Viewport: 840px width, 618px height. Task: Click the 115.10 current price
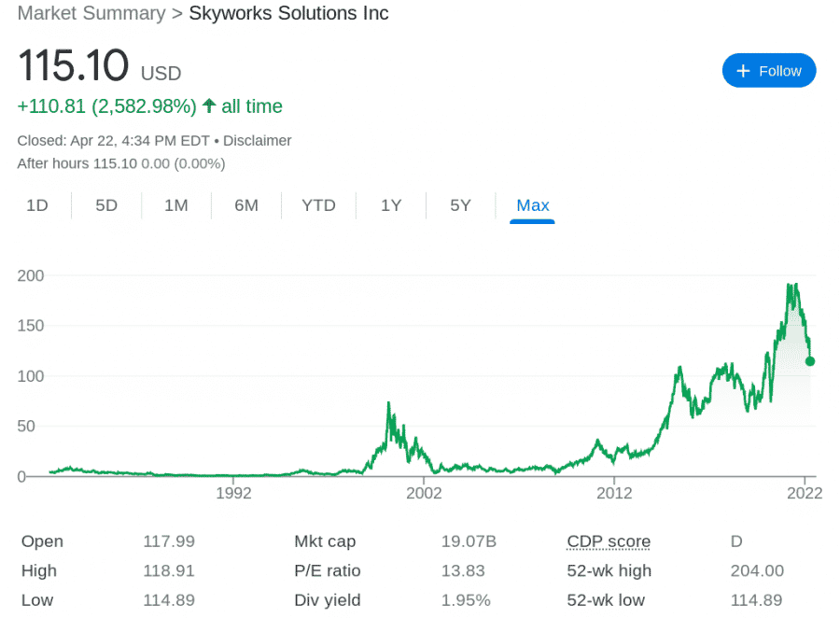[74, 65]
